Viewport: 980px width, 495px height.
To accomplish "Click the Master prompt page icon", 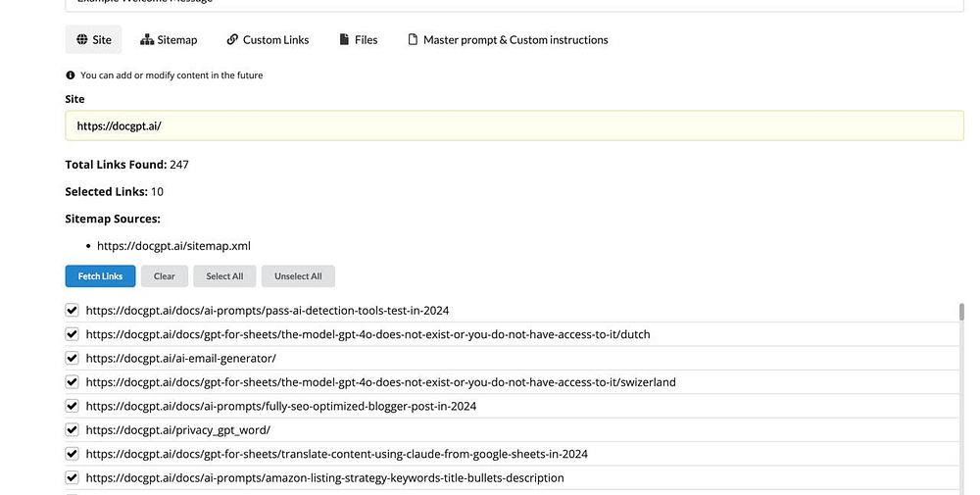I will 413,40.
